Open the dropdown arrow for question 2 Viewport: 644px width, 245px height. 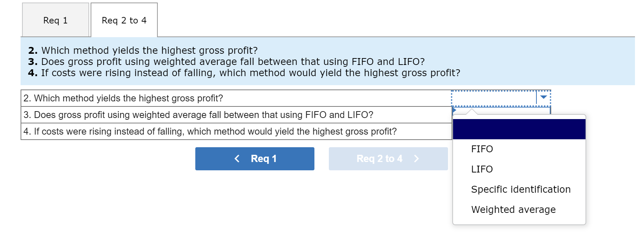[543, 97]
